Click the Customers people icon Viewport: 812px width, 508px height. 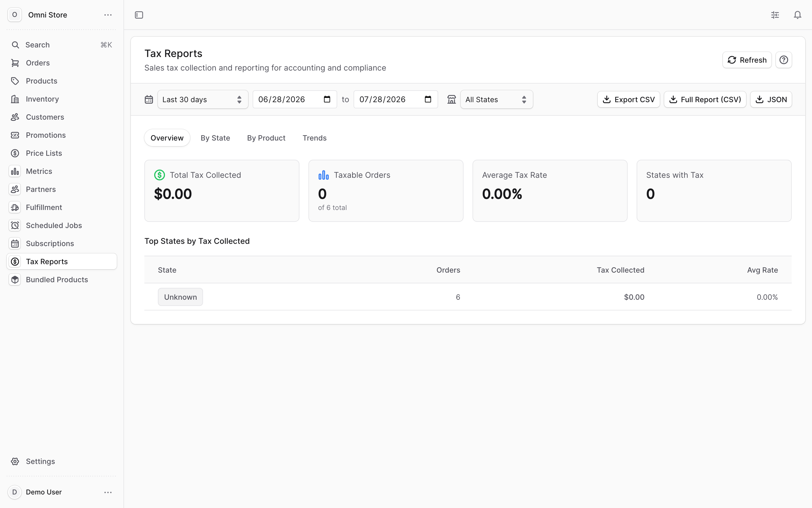pyautogui.click(x=15, y=117)
